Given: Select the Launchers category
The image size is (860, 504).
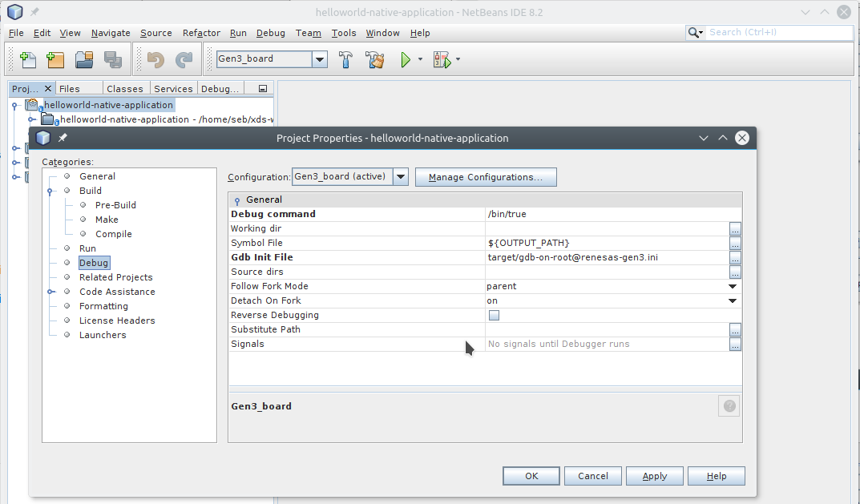Looking at the screenshot, I should tap(103, 335).
